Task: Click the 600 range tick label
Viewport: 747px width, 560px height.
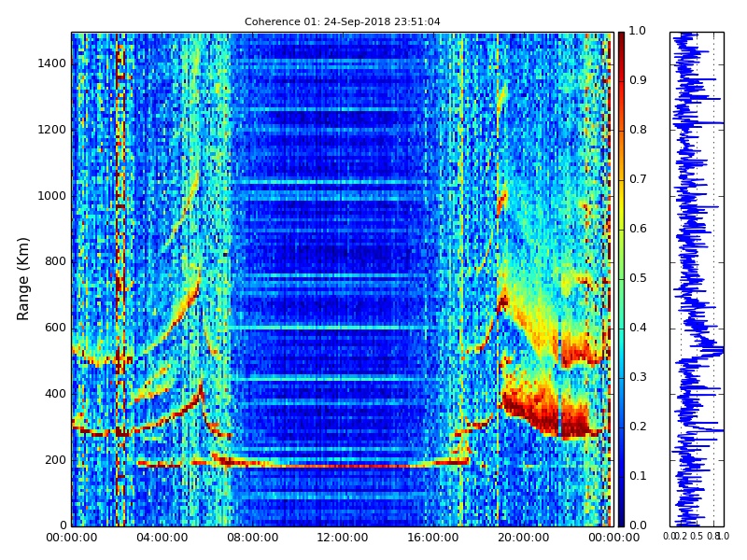Action: click(55, 328)
